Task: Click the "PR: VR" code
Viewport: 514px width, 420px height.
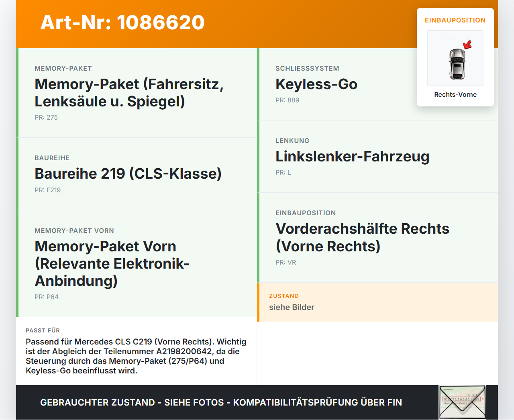Action: pyautogui.click(x=286, y=262)
